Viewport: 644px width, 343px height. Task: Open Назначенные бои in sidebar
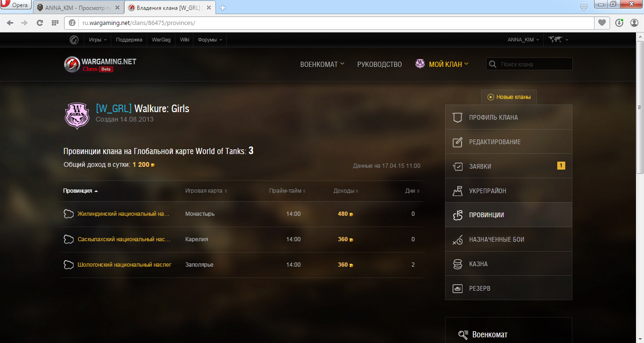pos(508,239)
